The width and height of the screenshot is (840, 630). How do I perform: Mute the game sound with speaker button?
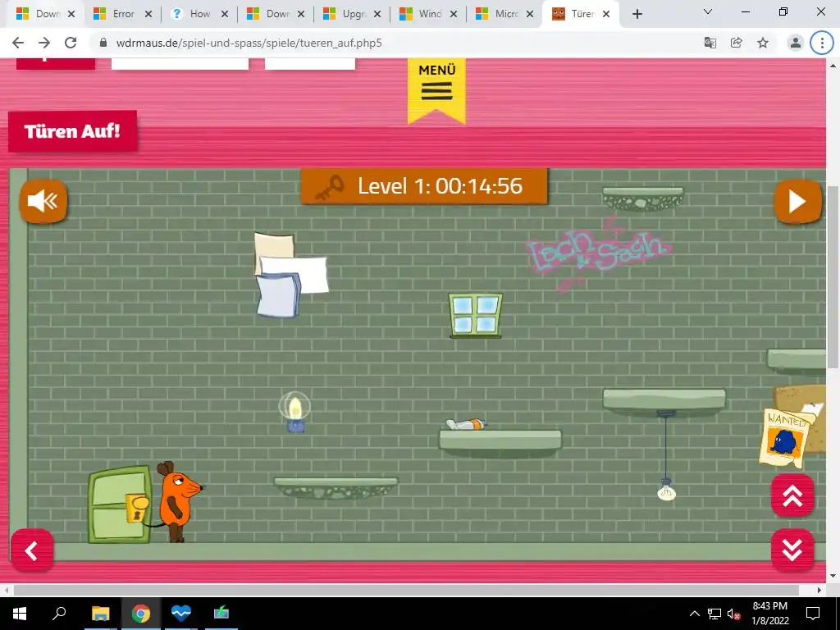tap(43, 202)
